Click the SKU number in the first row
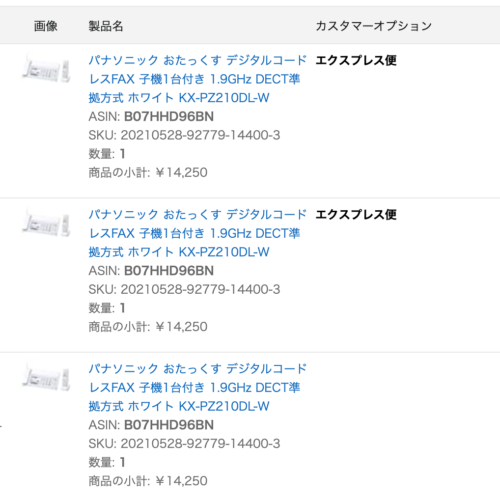Viewport: 500px width, 502px height. tap(200, 135)
